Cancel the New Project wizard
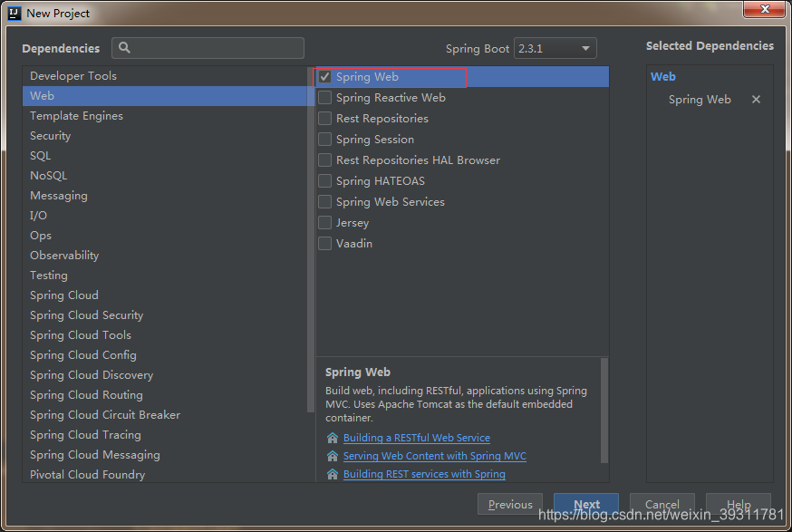This screenshot has width=792, height=532. click(662, 504)
